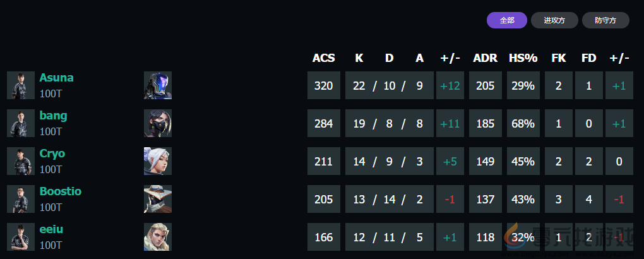Open Asuna's player photo
Image resolution: width=644 pixels, height=259 pixels.
coord(21,85)
